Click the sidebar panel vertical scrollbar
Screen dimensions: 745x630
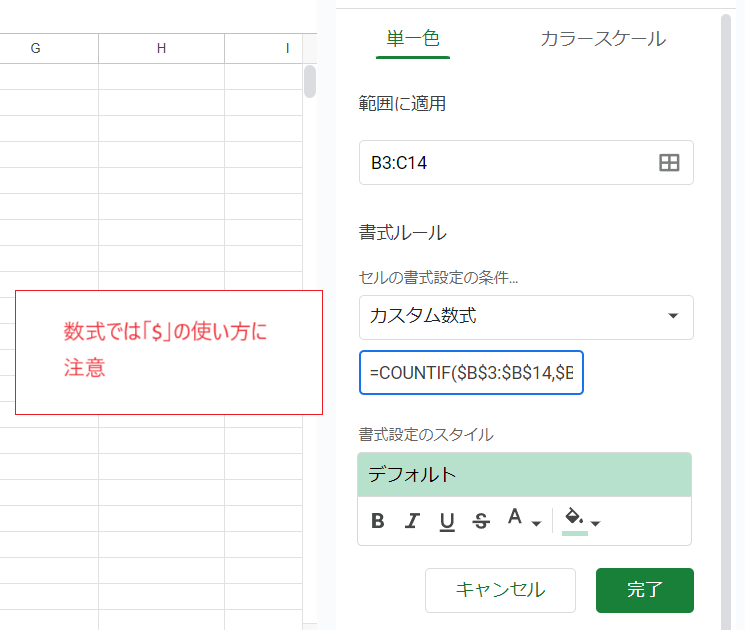[x=726, y=322]
